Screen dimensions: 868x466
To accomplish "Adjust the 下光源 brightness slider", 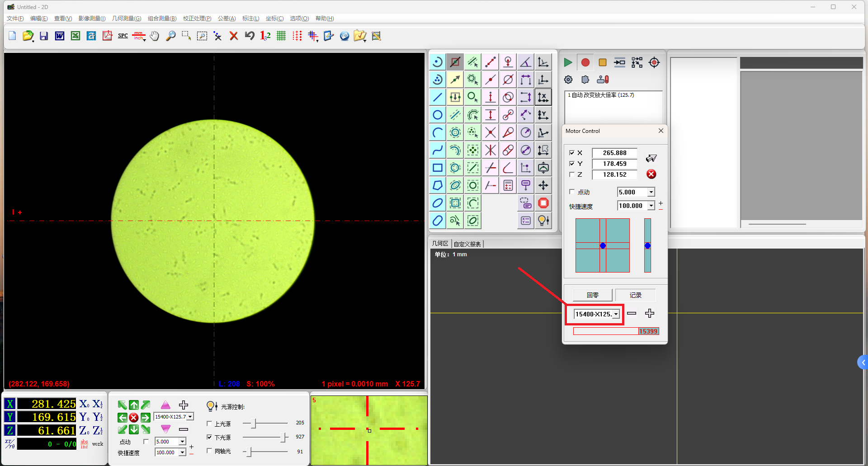I will pos(284,437).
